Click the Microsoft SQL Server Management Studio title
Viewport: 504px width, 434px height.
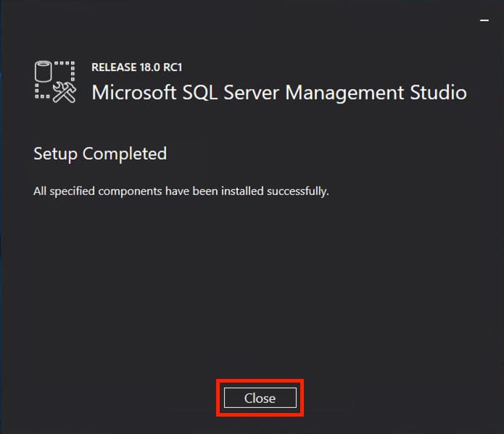[279, 93]
